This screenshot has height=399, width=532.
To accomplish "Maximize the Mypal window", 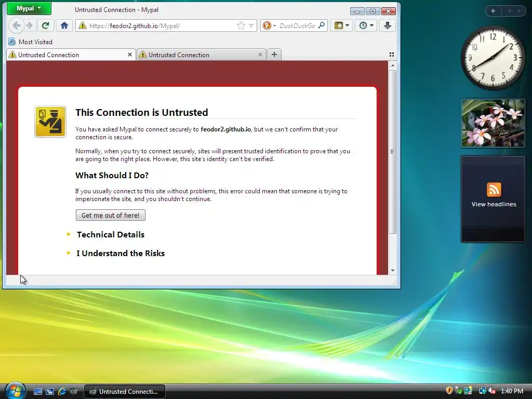I will [373, 11].
